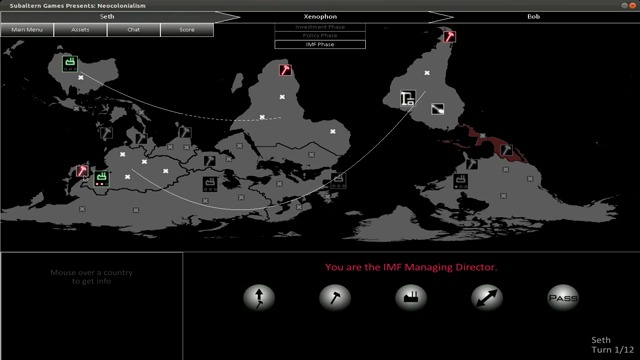Viewport: 640px width, 360px height.
Task: Click the Policy Phase indicator
Action: (x=320, y=36)
